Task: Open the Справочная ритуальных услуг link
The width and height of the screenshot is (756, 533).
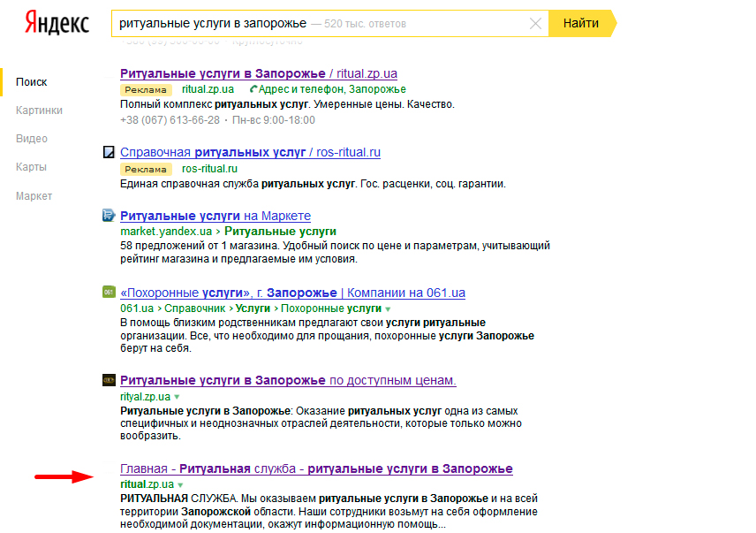Action: click(x=250, y=152)
